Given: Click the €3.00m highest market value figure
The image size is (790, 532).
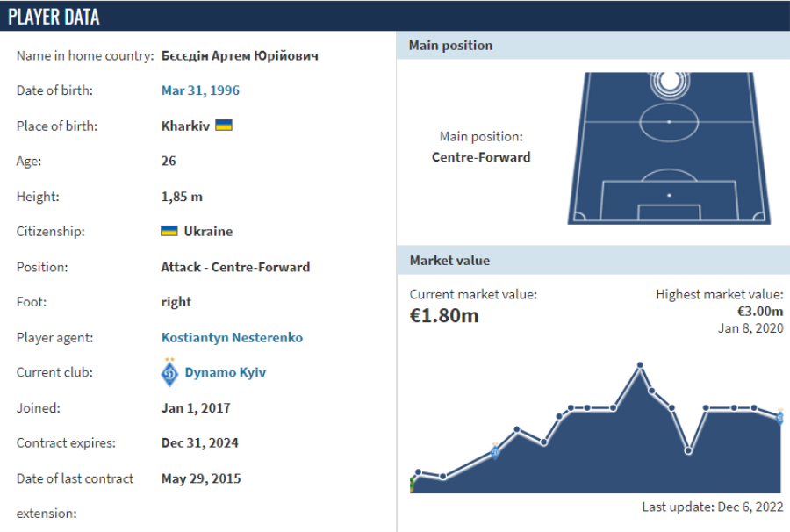Looking at the screenshot, I should [x=760, y=311].
